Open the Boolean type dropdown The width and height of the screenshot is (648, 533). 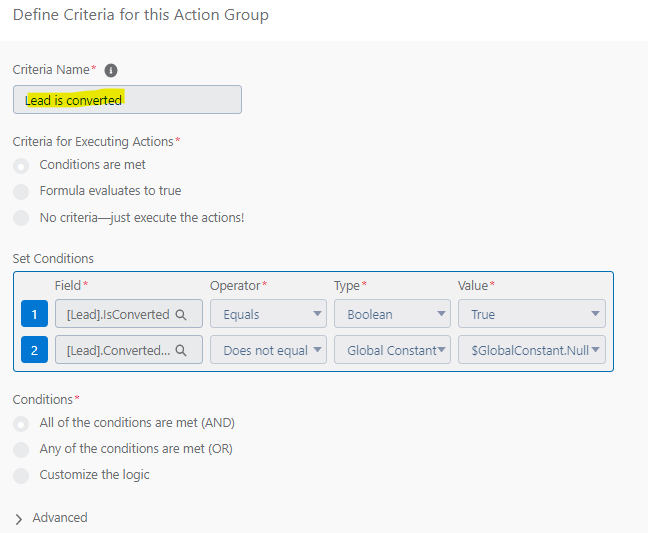[x=392, y=314]
